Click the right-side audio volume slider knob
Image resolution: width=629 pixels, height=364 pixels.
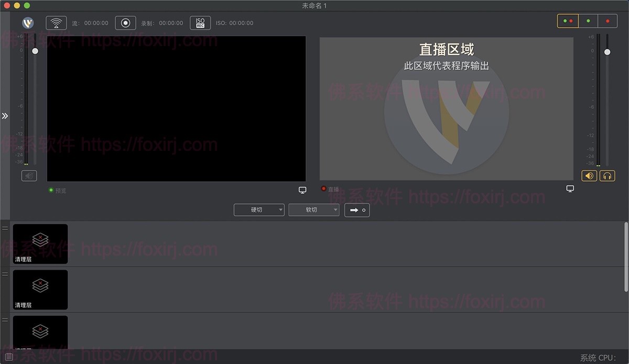point(607,52)
